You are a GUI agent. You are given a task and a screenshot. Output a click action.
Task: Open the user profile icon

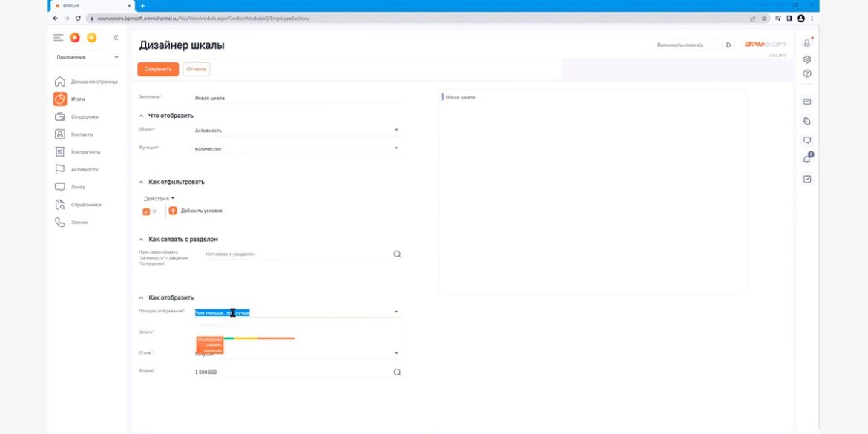pos(807,43)
